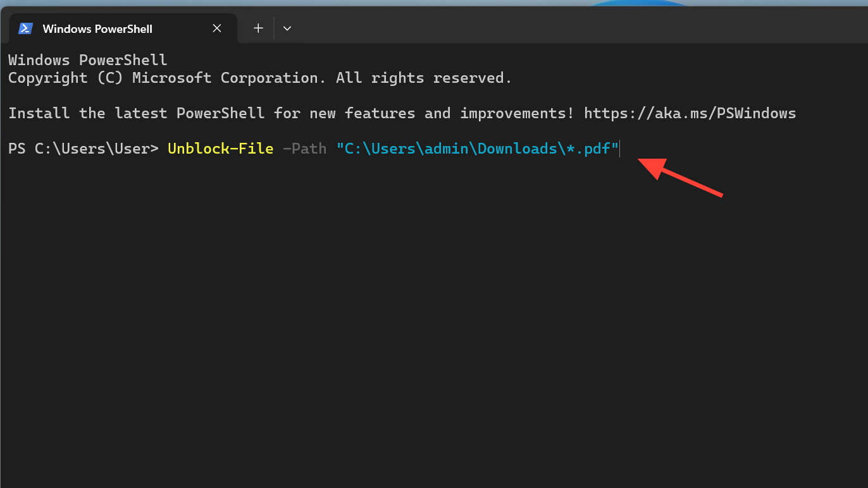
Task: Select the Windows PowerShell tab
Action: click(x=123, y=28)
